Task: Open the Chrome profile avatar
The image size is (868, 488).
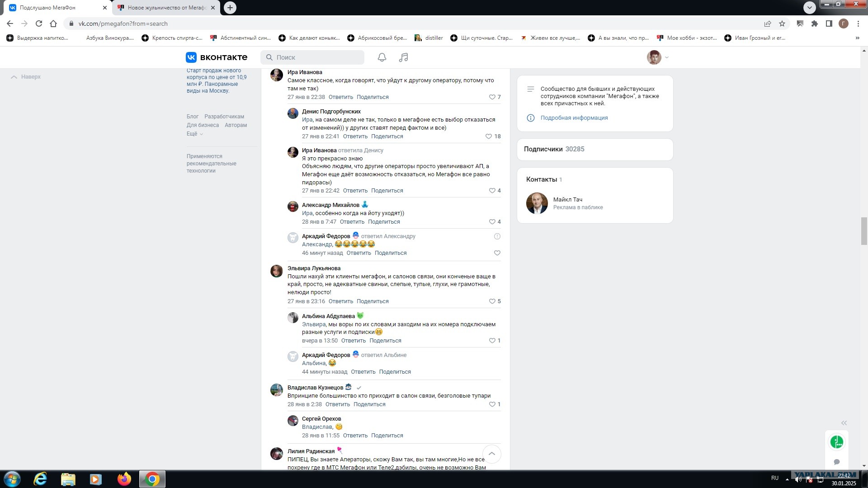Action: coord(844,23)
